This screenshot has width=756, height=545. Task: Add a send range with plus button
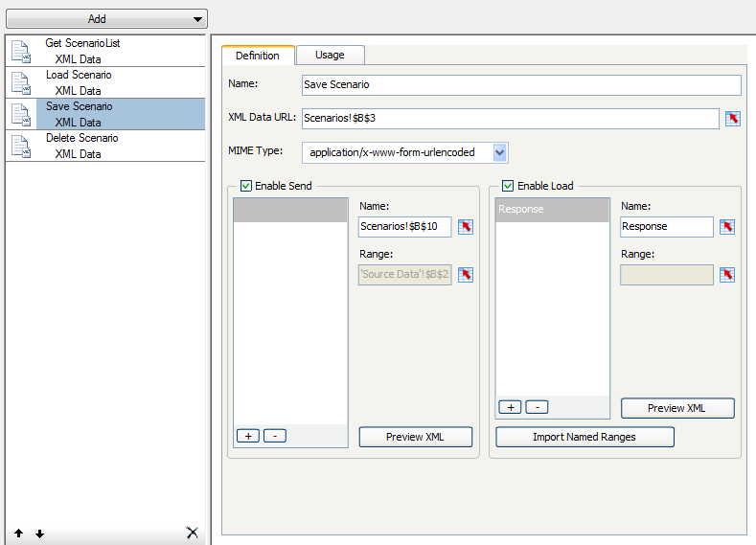pos(248,436)
